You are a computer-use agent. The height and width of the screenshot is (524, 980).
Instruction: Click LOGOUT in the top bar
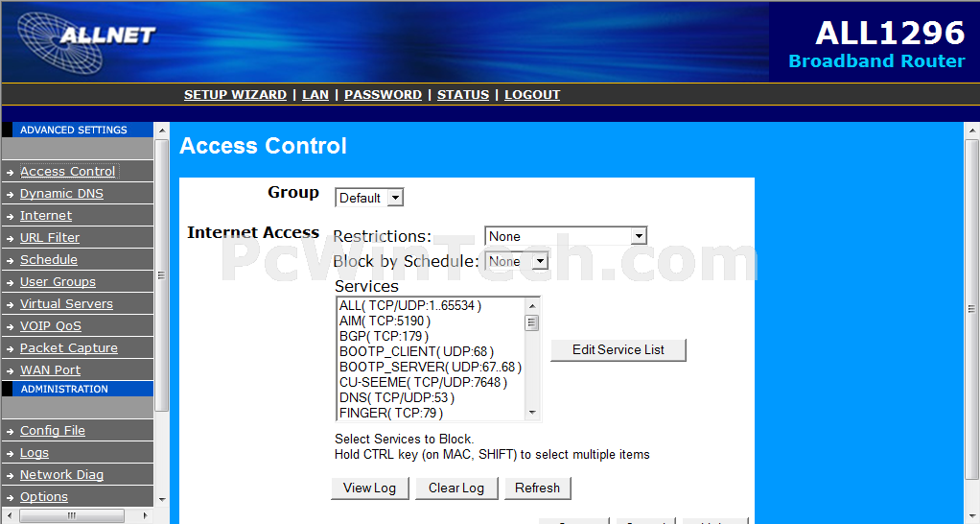[x=532, y=94]
